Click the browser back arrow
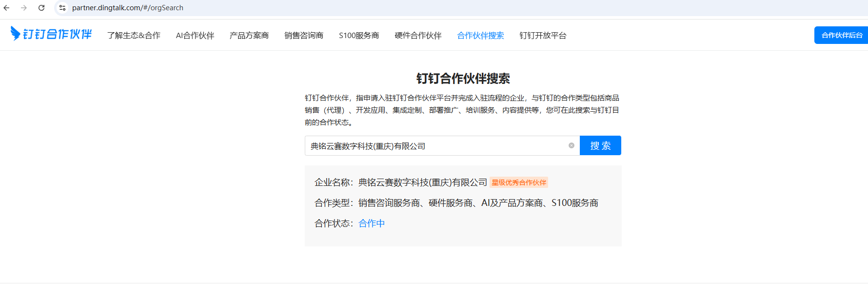 7,8
